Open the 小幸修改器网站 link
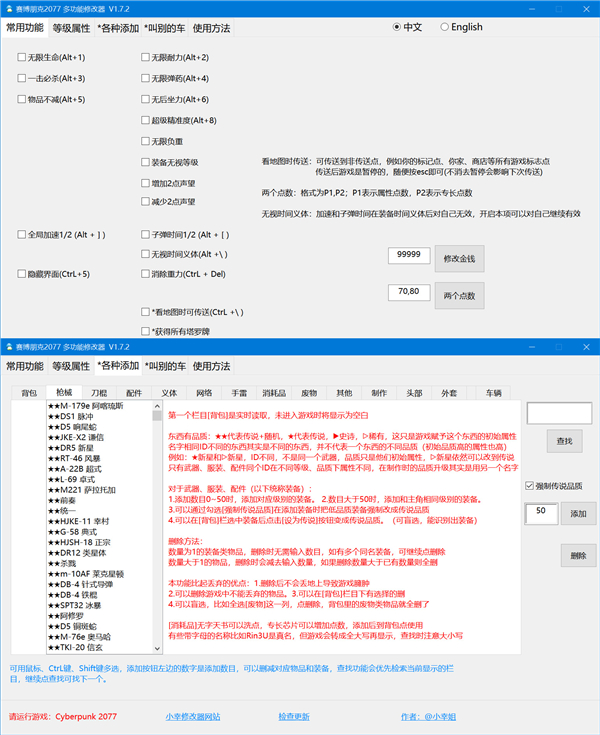 pos(193,717)
